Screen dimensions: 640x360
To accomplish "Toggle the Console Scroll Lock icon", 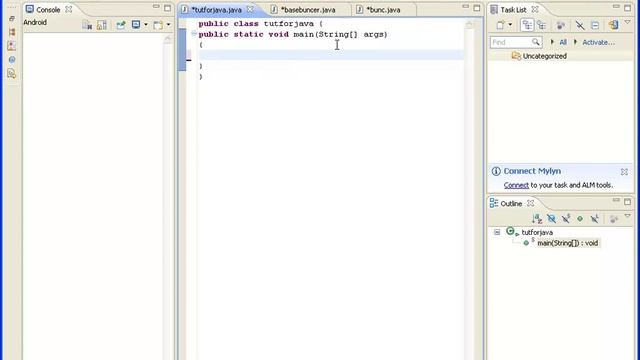I will pyautogui.click(x=102, y=25).
